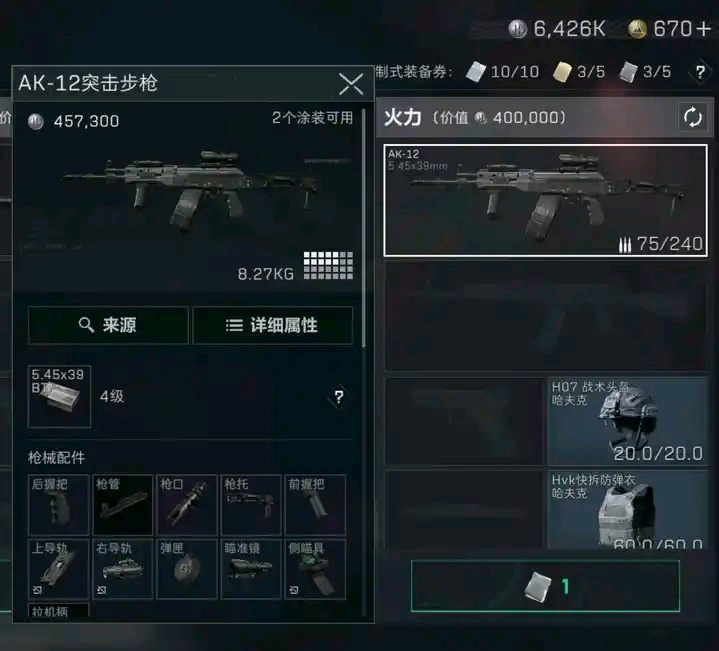Open the 后握把 rear grip attachment slot
Screen dimensions: 719x651
point(59,505)
